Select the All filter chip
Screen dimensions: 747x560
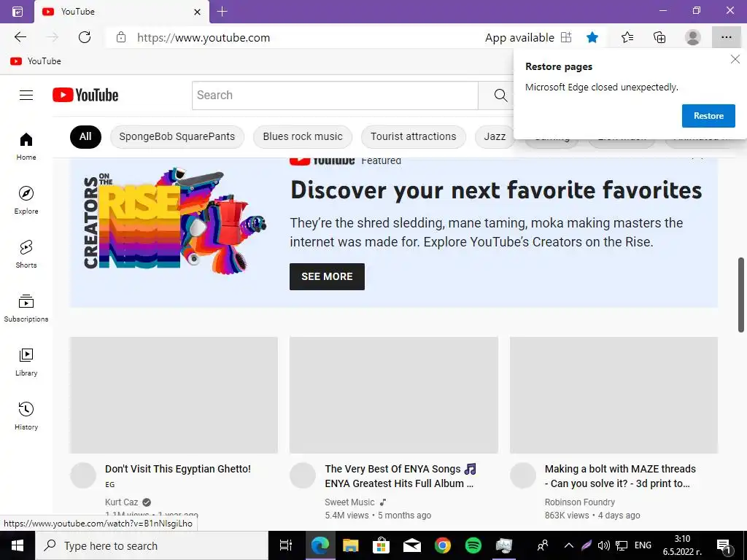85,136
